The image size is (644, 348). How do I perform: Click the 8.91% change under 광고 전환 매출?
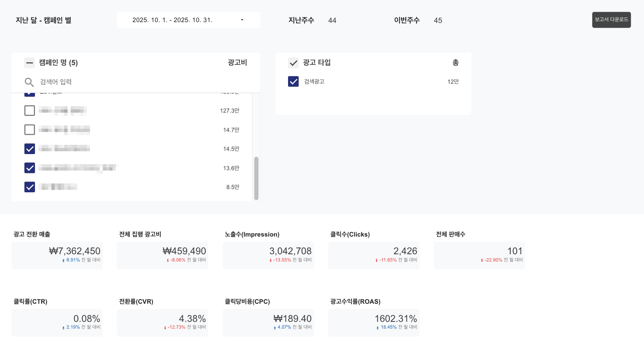(x=73, y=260)
